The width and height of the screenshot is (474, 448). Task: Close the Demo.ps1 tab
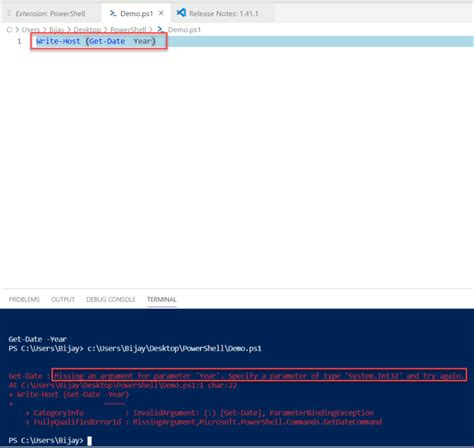[x=161, y=13]
